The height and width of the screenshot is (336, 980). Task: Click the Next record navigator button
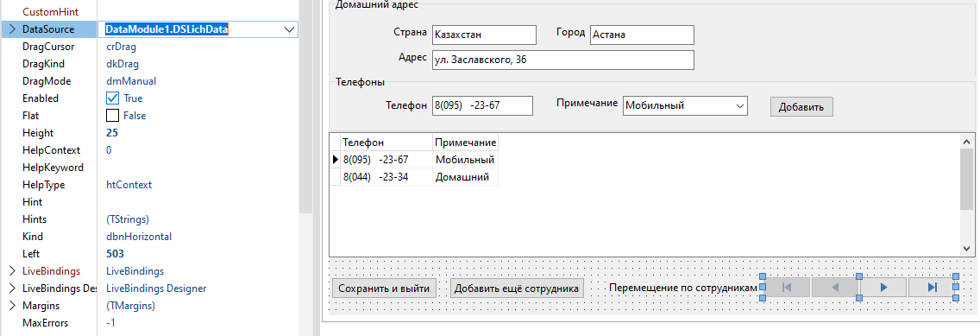click(883, 287)
